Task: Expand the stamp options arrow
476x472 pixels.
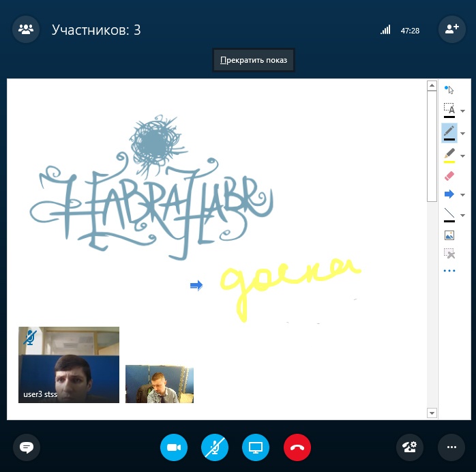Action: tap(462, 195)
